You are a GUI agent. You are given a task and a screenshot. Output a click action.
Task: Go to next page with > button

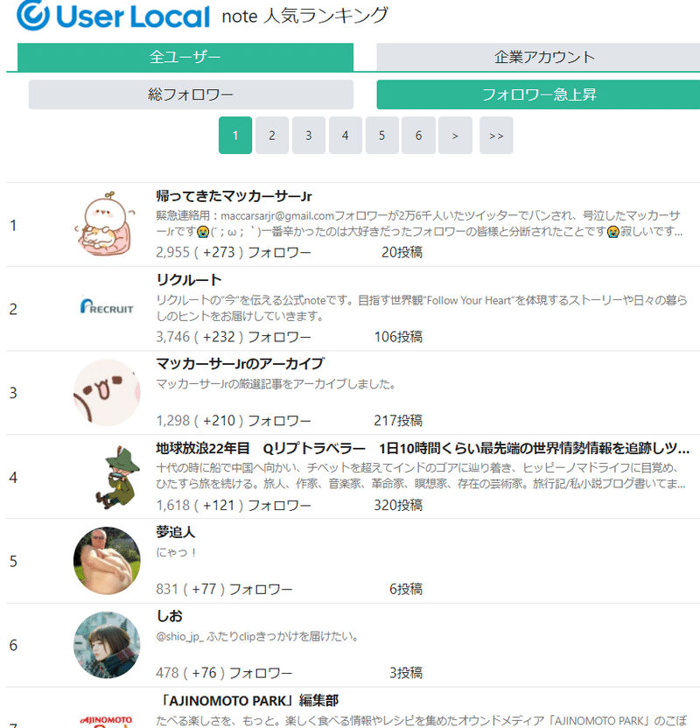(455, 135)
